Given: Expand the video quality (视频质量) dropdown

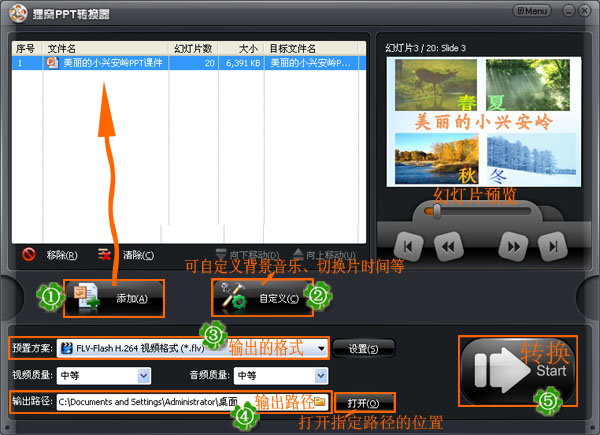Looking at the screenshot, I should [144, 376].
